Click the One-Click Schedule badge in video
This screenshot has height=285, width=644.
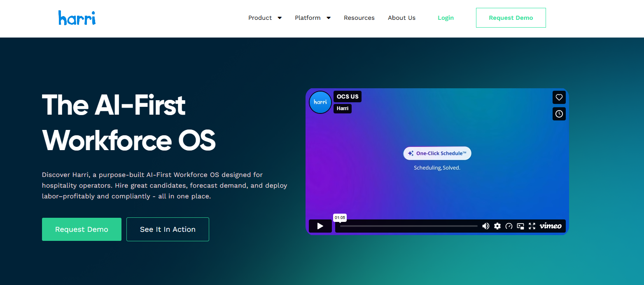click(437, 153)
